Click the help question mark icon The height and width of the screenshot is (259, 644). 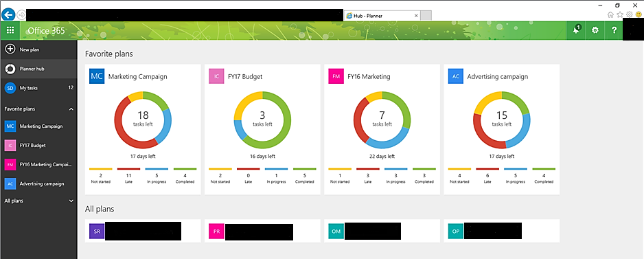tap(614, 30)
